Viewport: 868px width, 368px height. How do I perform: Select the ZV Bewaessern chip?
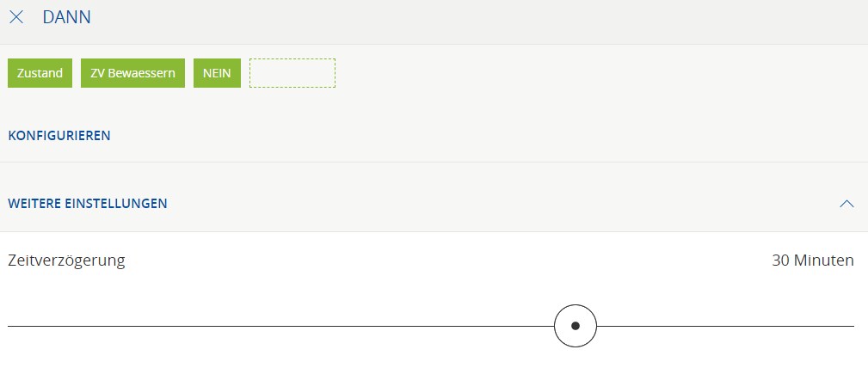pyautogui.click(x=132, y=73)
